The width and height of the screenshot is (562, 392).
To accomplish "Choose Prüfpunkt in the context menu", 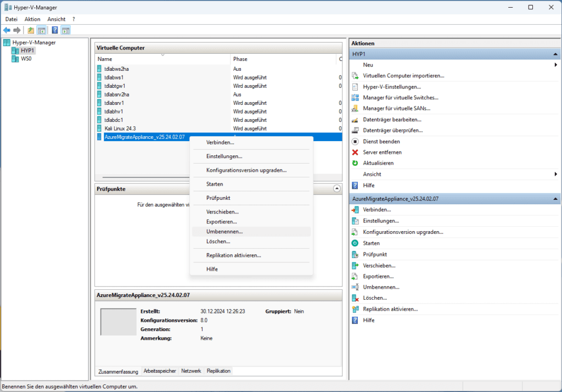I will coord(251,198).
